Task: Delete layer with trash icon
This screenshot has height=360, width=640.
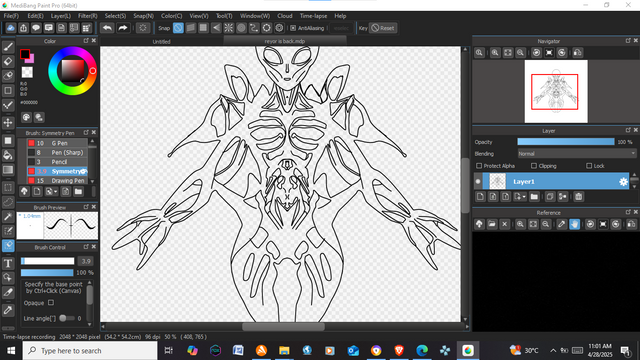Action: click(x=578, y=197)
